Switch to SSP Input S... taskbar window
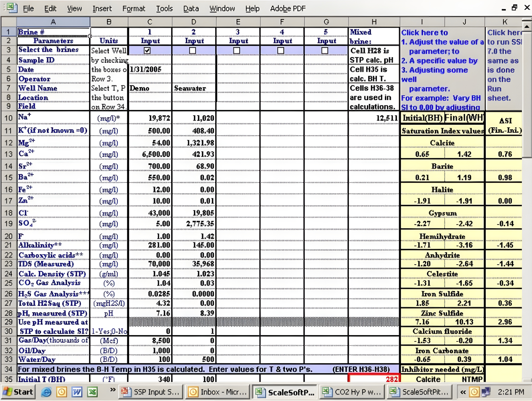This screenshot has width=532, height=401. (x=151, y=392)
